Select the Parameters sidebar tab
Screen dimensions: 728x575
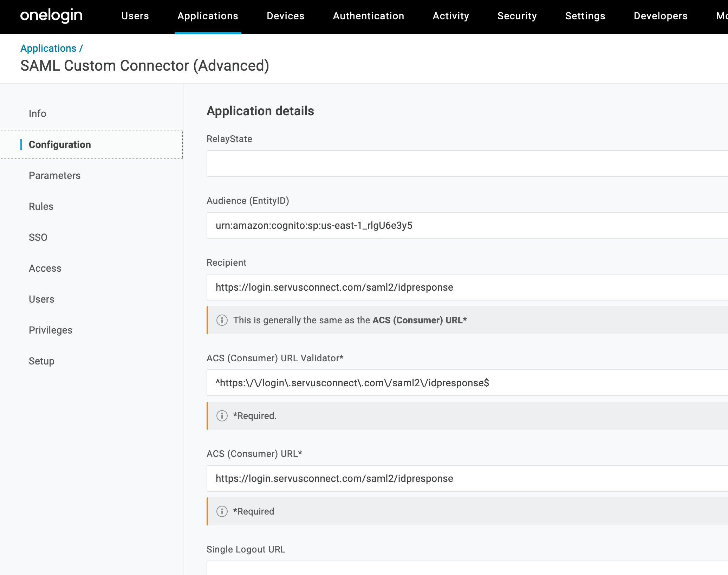click(54, 175)
